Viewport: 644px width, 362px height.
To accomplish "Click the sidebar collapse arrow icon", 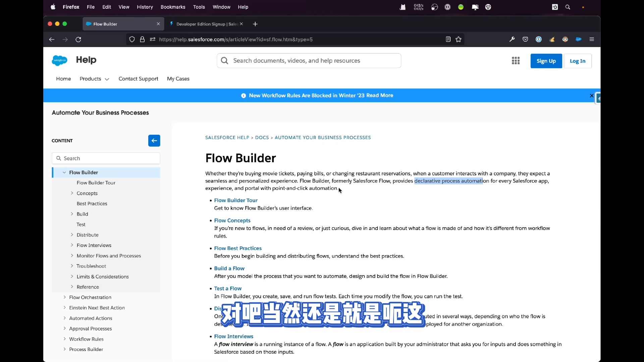I will pos(154,140).
